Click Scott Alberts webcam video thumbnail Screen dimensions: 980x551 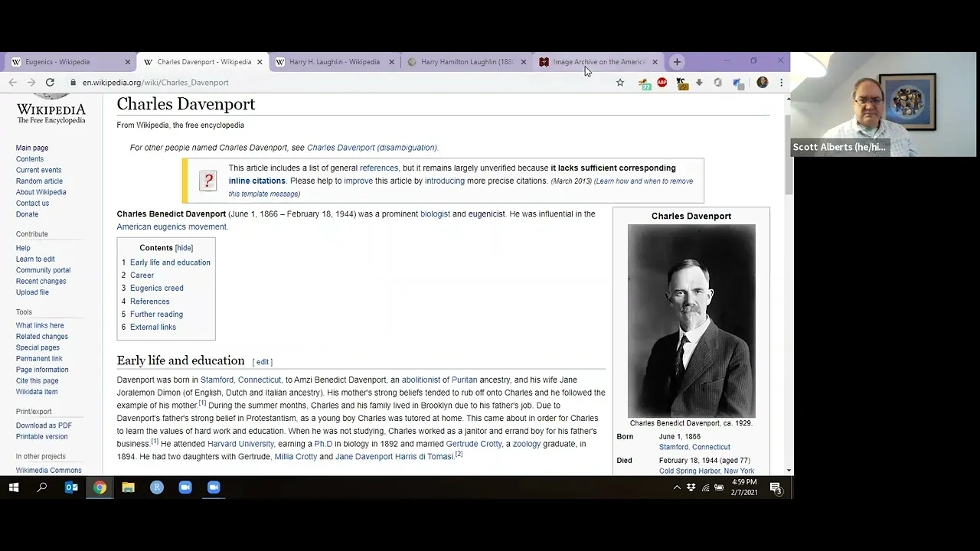(x=883, y=104)
